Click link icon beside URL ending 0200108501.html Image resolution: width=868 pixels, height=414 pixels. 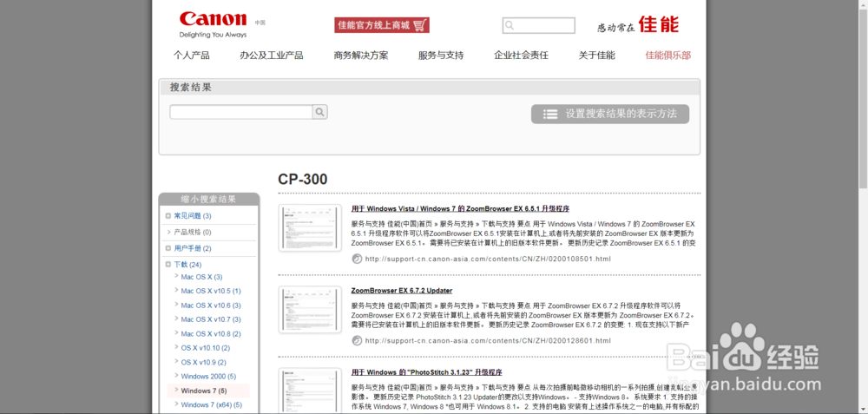click(357, 259)
